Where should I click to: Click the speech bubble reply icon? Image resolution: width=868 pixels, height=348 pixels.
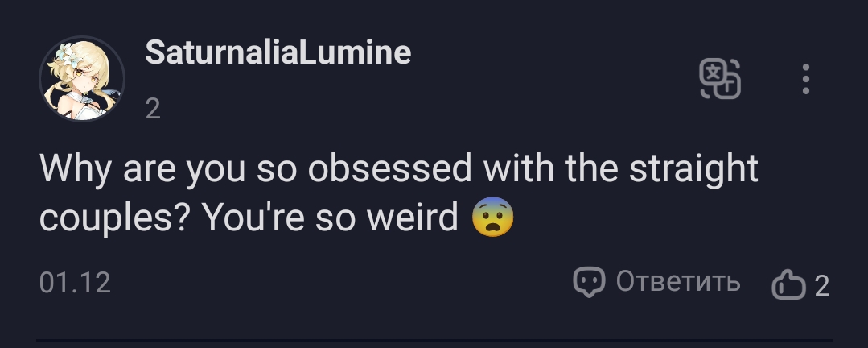point(588,282)
